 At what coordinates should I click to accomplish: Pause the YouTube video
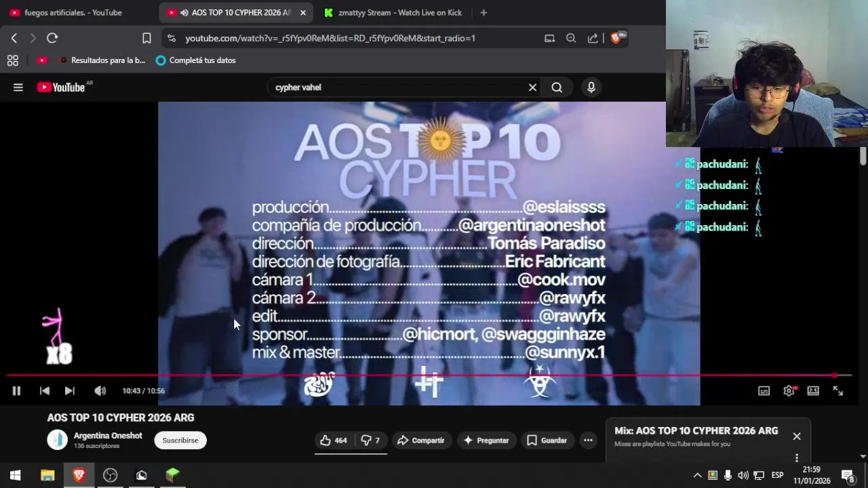pyautogui.click(x=16, y=390)
